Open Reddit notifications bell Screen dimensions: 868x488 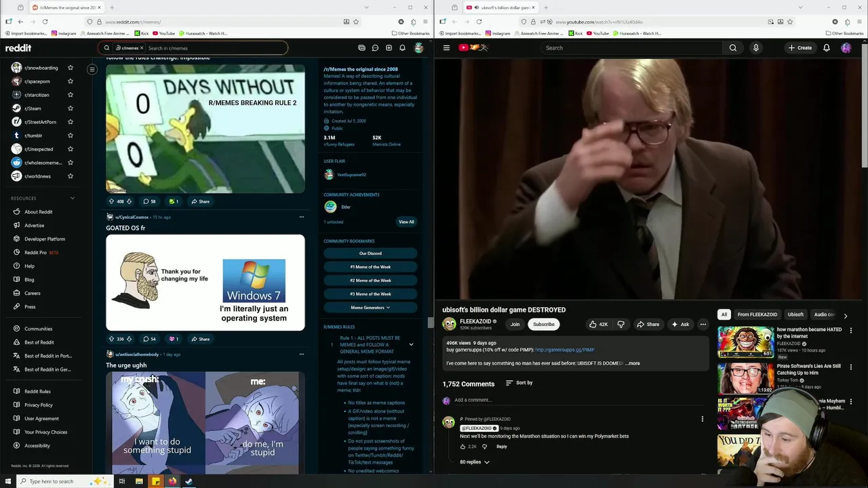pyautogui.click(x=402, y=48)
